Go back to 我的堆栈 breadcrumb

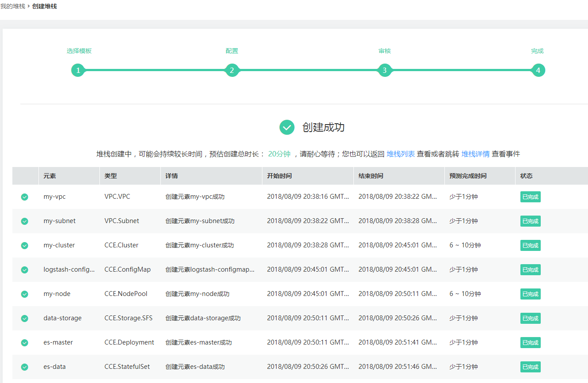13,6
